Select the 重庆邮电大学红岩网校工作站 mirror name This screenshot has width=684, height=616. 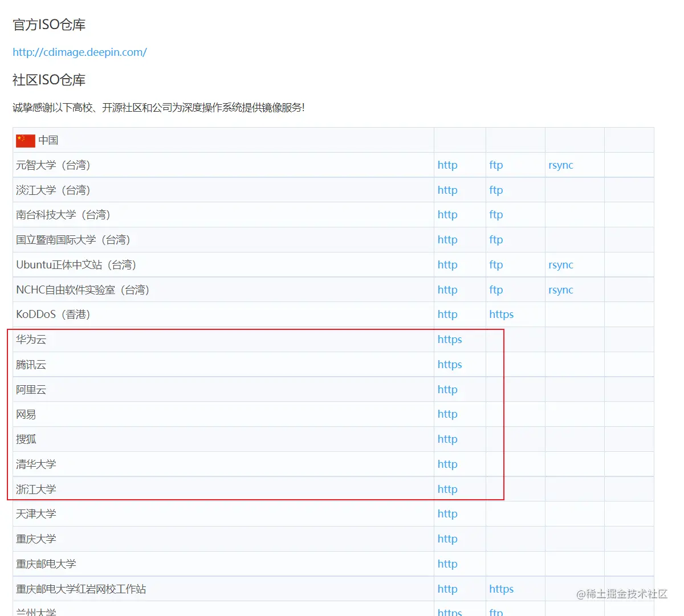point(81,589)
